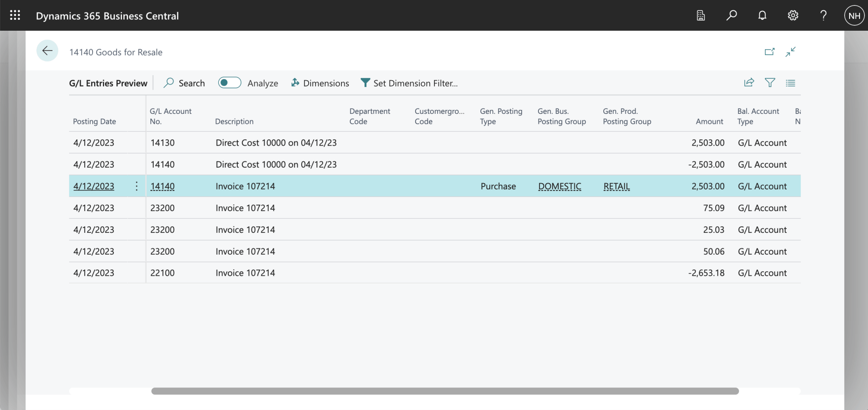
Task: Click Set Dimension Filter action
Action: 409,83
